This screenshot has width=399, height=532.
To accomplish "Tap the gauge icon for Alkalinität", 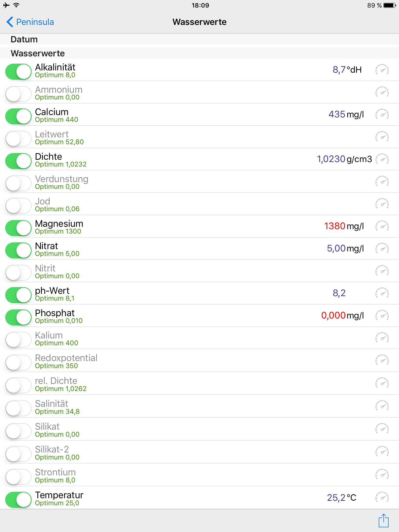I will 382,70.
